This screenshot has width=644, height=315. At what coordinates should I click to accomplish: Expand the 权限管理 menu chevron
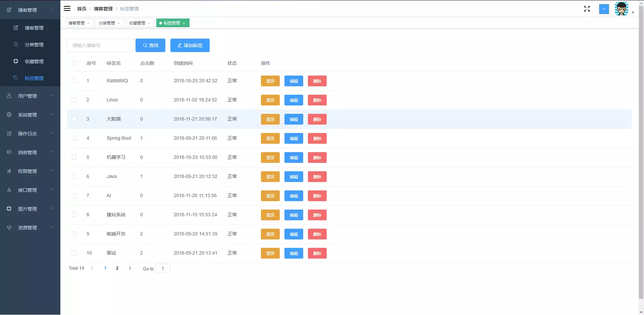tap(52, 171)
